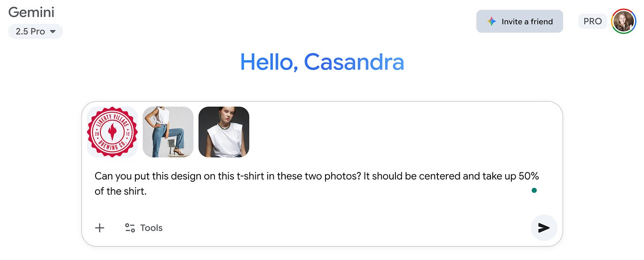Click the green status dot in prompt box

pyautogui.click(x=534, y=190)
